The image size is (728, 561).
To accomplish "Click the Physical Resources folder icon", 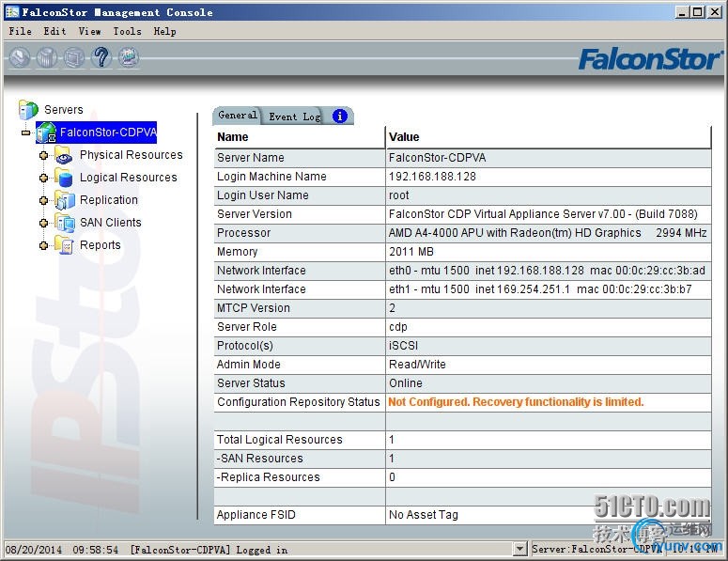I will click(x=63, y=155).
